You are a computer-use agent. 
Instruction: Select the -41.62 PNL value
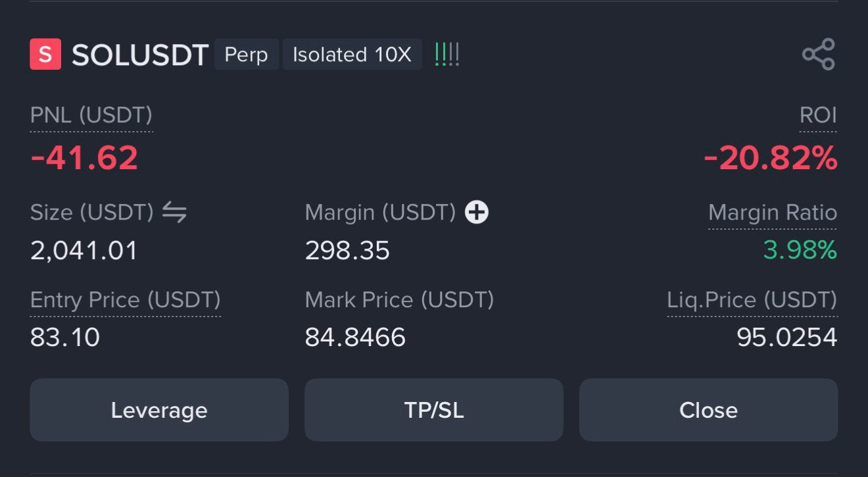[x=84, y=158]
